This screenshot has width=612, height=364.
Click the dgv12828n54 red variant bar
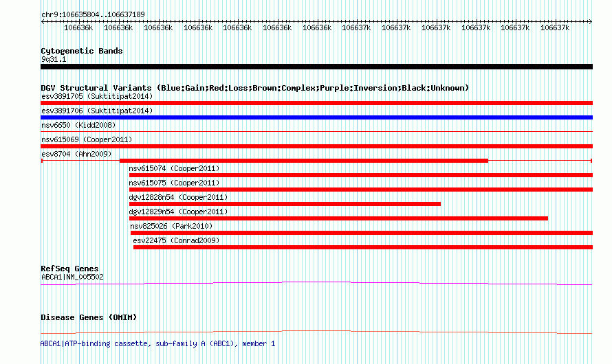(x=285, y=204)
